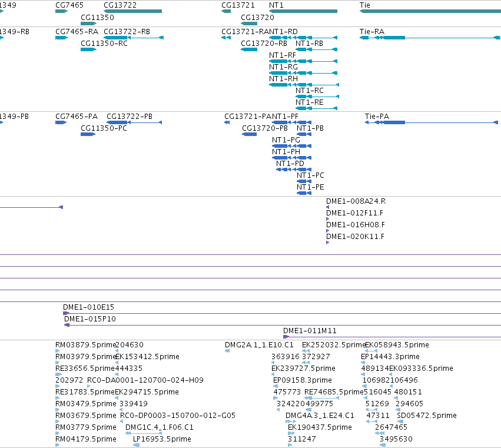This screenshot has width=501, height=448.
Task: Open EST EK239727.5prime
Action: (x=303, y=369)
